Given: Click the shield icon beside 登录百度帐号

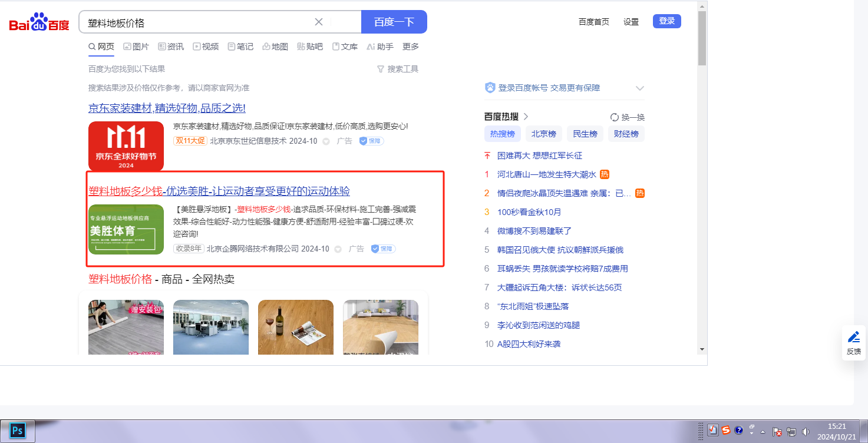Looking at the screenshot, I should point(490,88).
